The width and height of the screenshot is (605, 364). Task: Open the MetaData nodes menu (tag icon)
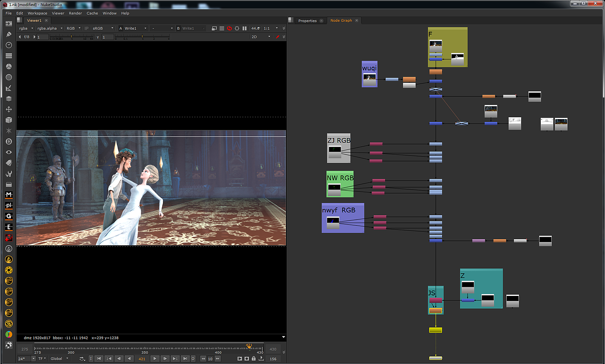pos(9,163)
